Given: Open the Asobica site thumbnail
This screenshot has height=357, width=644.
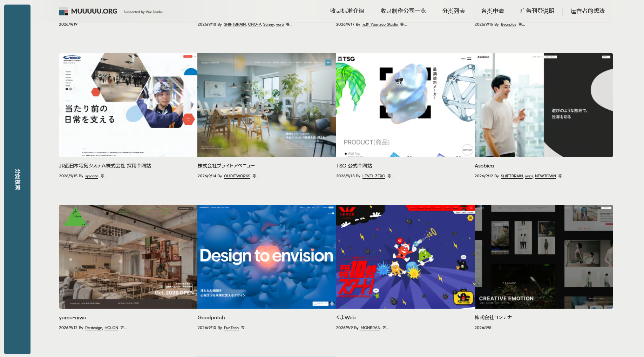Looking at the screenshot, I should 544,105.
